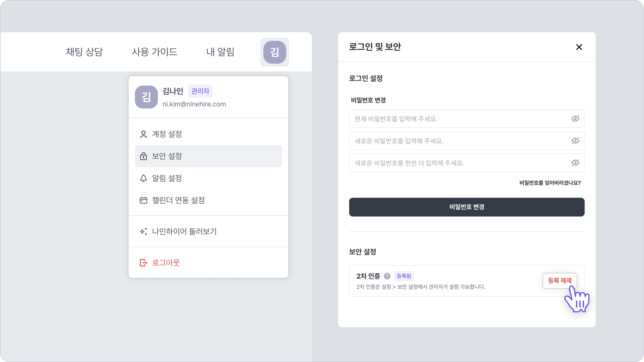This screenshot has height=362, width=644.
Task: Click the help icon next to 2차 인증
Action: pyautogui.click(x=387, y=276)
